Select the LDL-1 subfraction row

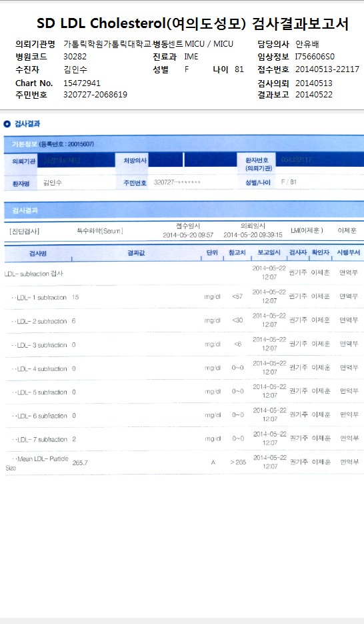click(x=184, y=297)
